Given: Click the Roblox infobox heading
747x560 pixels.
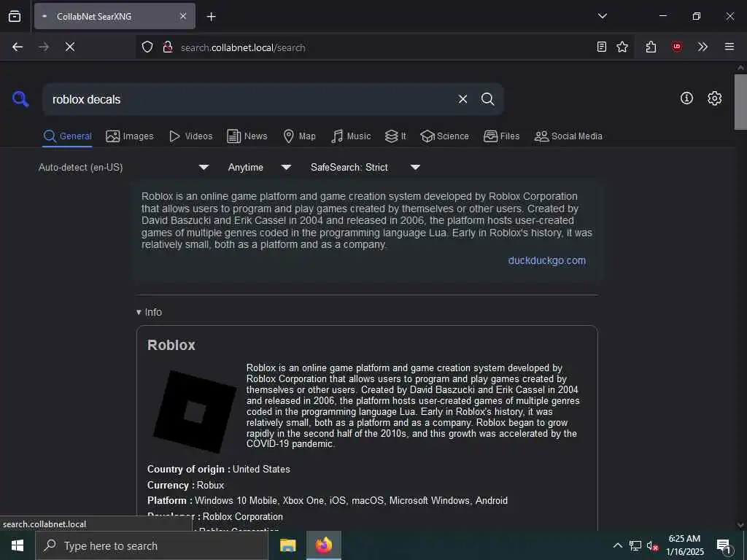Looking at the screenshot, I should [171, 345].
